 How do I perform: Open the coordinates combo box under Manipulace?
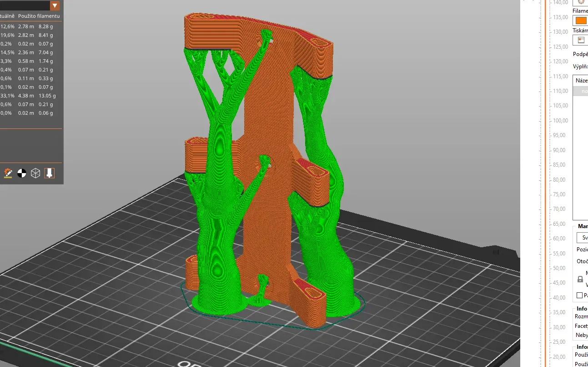(x=583, y=238)
